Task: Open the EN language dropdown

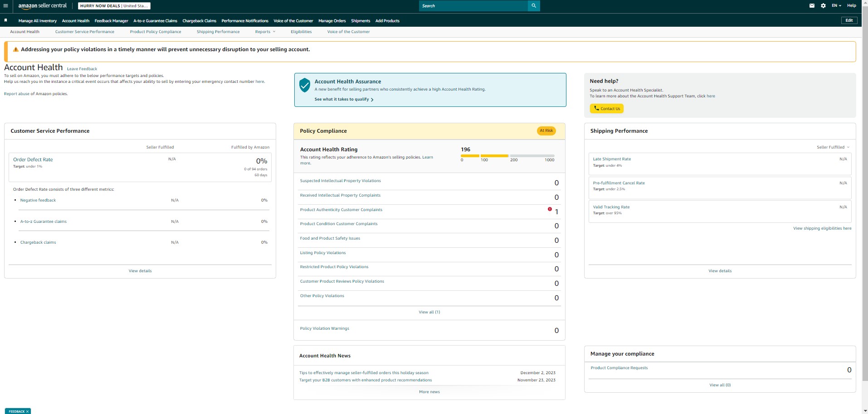Action: click(836, 6)
